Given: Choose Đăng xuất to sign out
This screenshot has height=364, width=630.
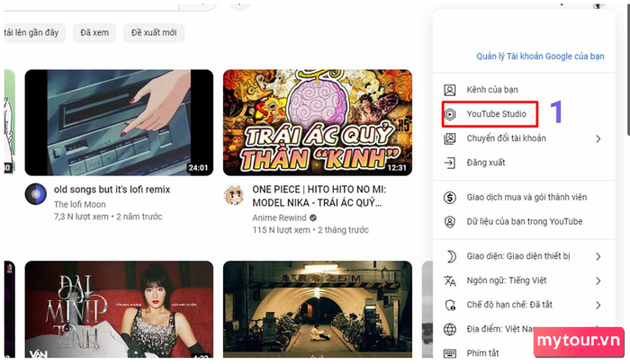Looking at the screenshot, I should tap(524, 163).
